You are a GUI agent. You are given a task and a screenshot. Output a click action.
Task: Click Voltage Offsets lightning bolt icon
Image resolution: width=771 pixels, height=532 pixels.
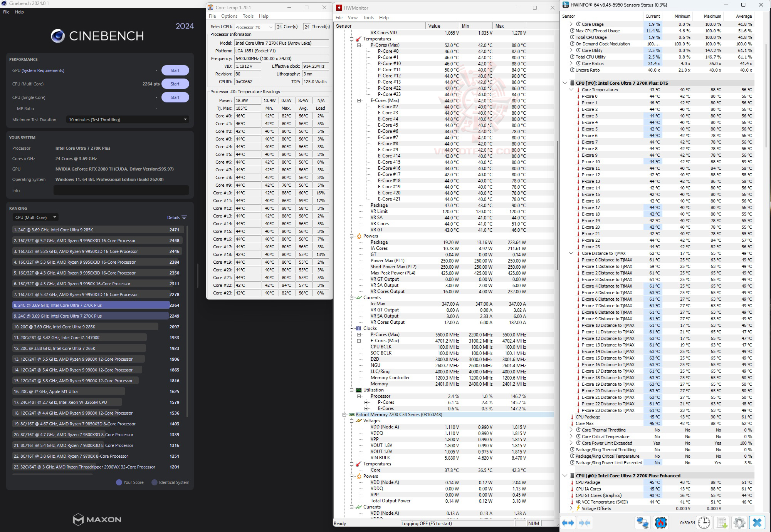(x=578, y=508)
